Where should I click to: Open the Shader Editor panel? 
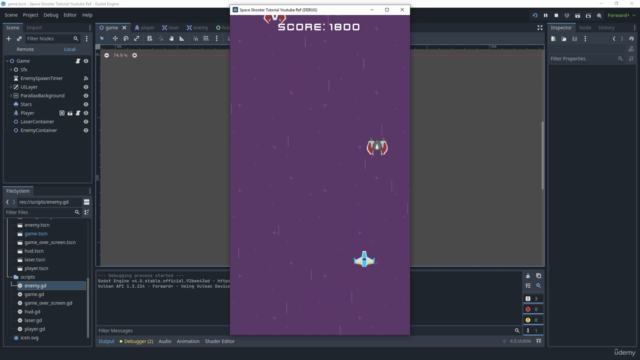point(220,341)
